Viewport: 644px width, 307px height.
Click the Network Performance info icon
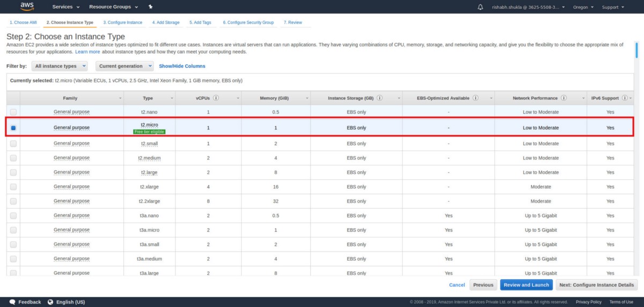tap(564, 98)
